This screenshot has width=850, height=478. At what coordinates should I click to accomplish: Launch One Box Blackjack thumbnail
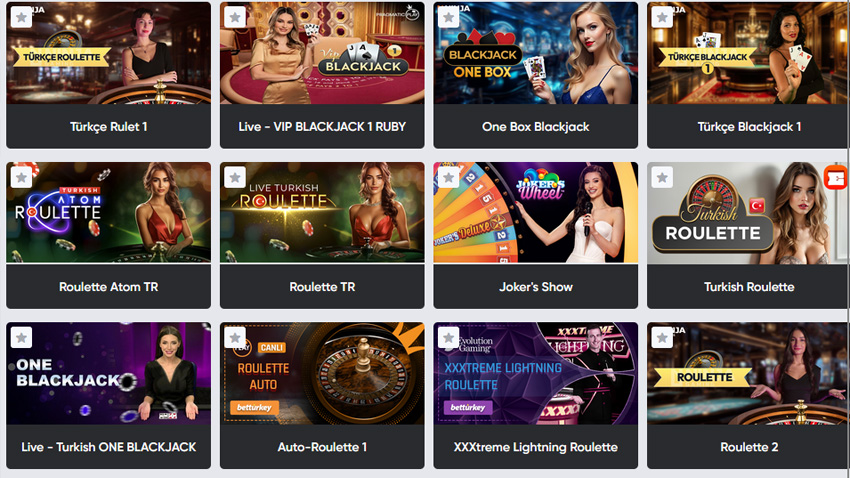(x=536, y=53)
